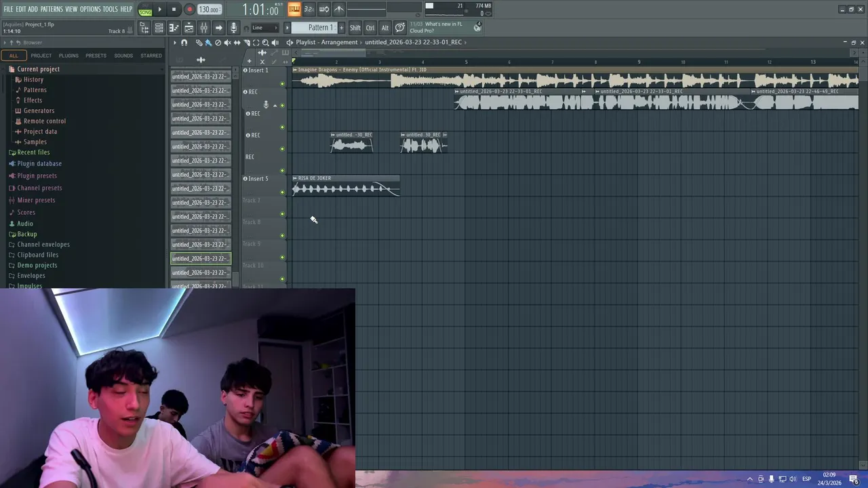
Task: Open History in browser tree
Action: click(33, 79)
